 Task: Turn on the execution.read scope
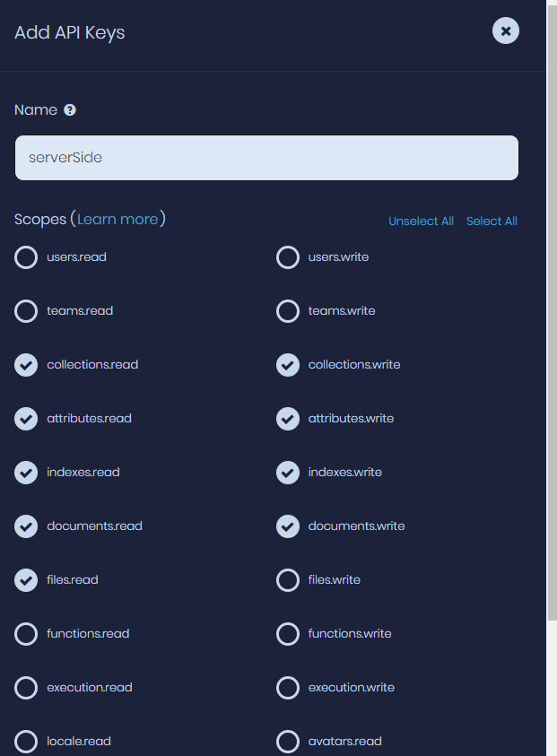click(26, 688)
